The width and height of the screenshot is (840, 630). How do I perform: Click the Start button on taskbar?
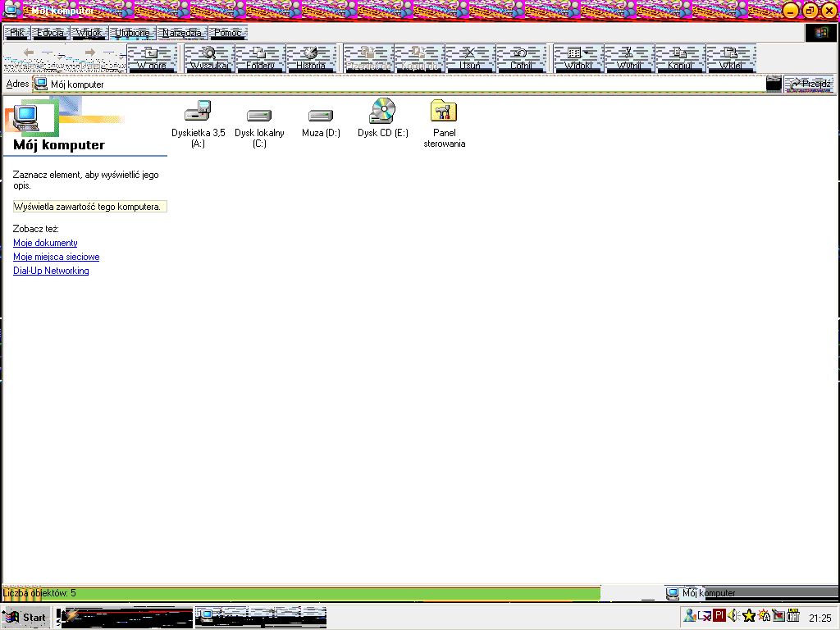point(25,617)
